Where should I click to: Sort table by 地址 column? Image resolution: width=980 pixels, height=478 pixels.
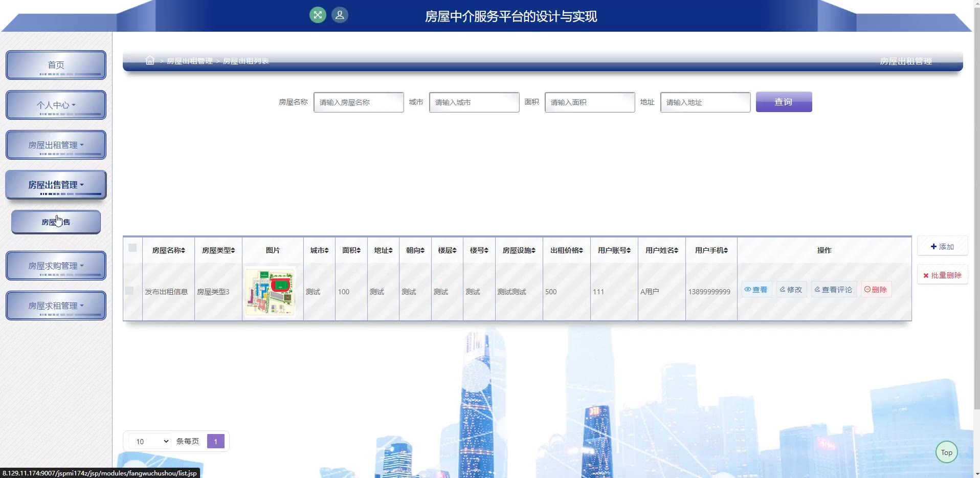pos(383,250)
